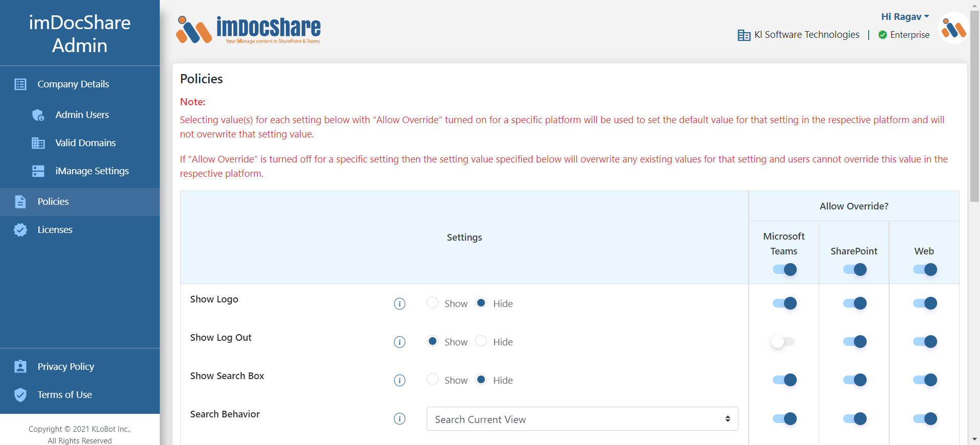Select Show radio for Show Log Out
This screenshot has width=980, height=445.
tap(432, 341)
